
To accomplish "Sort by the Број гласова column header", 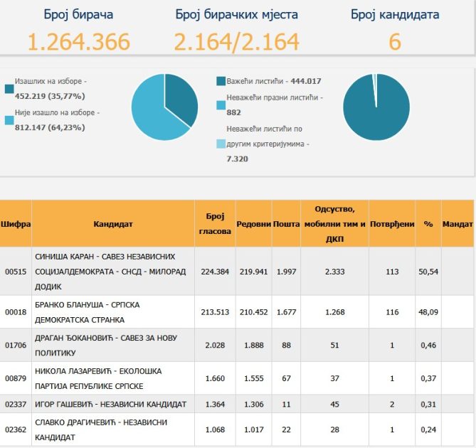I will [x=215, y=223].
